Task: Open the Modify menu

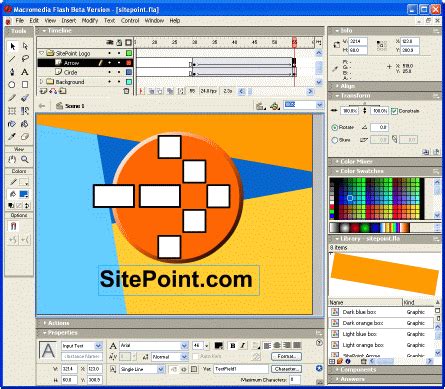Action: click(x=90, y=21)
